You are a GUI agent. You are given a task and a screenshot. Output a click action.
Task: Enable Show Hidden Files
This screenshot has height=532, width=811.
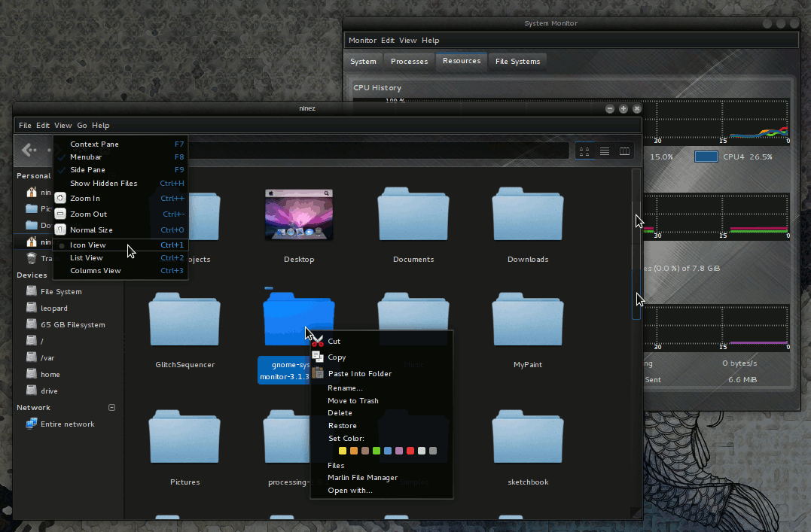(x=120, y=183)
